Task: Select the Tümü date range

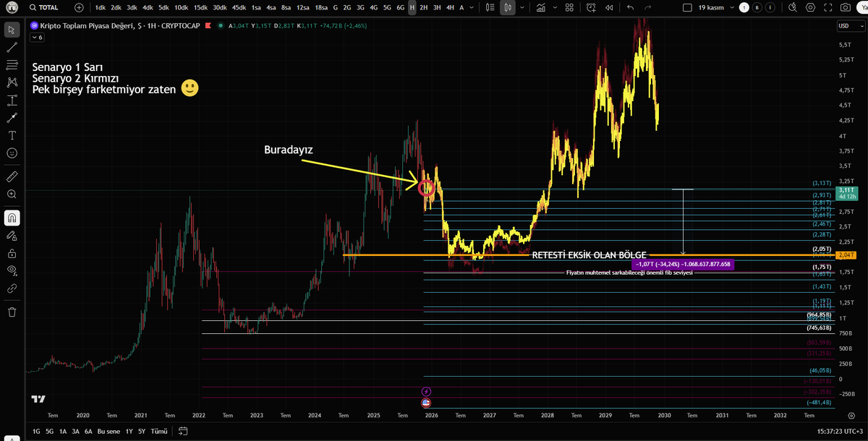Action: [x=158, y=431]
